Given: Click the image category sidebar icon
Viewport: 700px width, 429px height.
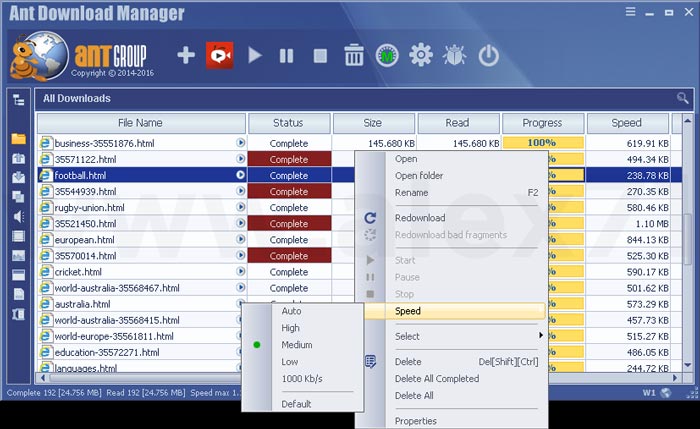Looking at the screenshot, I should 18,256.
